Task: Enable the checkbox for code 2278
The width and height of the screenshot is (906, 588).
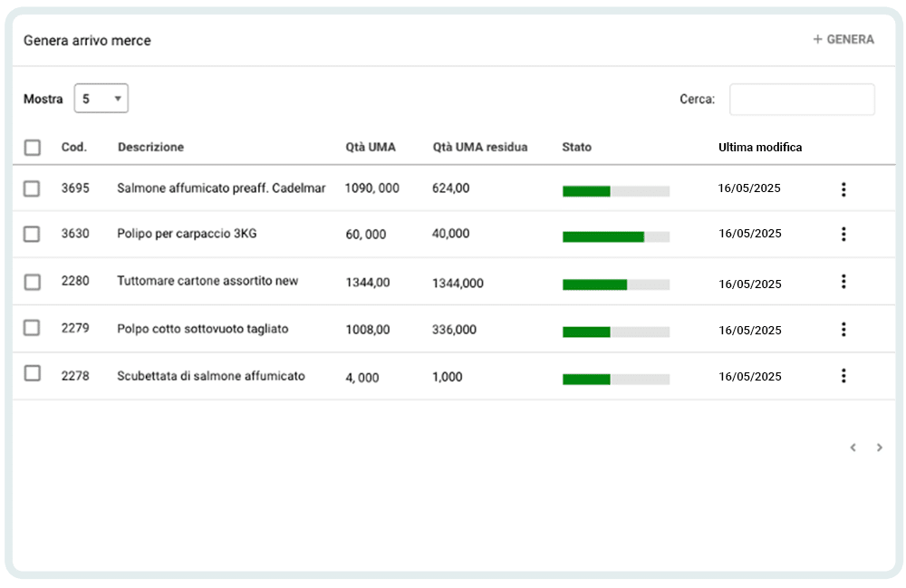Action: coord(32,373)
